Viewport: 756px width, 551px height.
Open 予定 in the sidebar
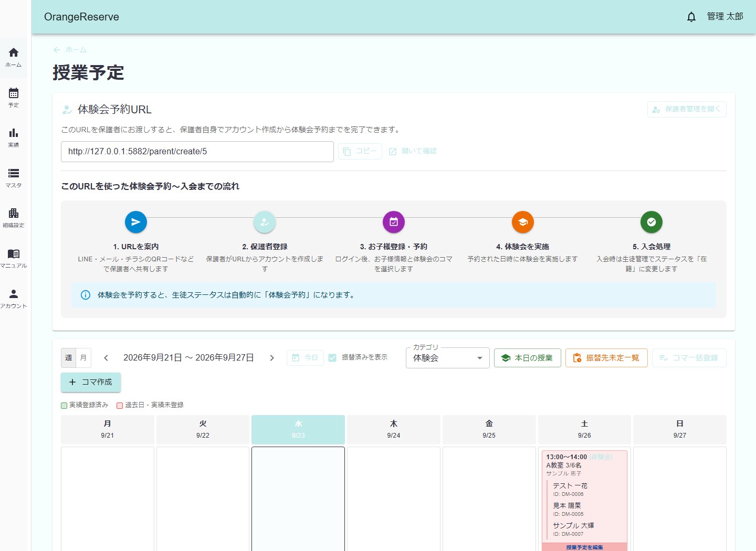point(14,98)
